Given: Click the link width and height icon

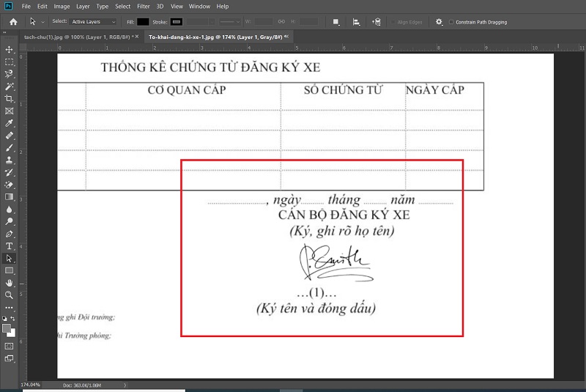Looking at the screenshot, I should 281,22.
